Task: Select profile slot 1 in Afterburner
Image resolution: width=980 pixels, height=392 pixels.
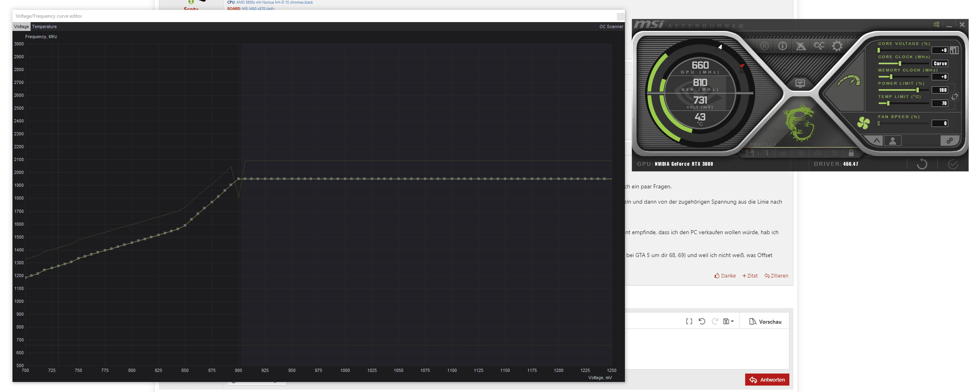Action: click(767, 153)
